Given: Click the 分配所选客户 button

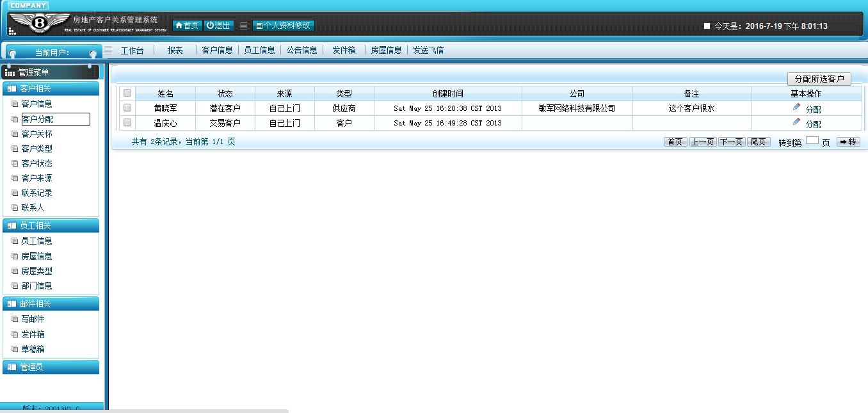Looking at the screenshot, I should pos(819,79).
